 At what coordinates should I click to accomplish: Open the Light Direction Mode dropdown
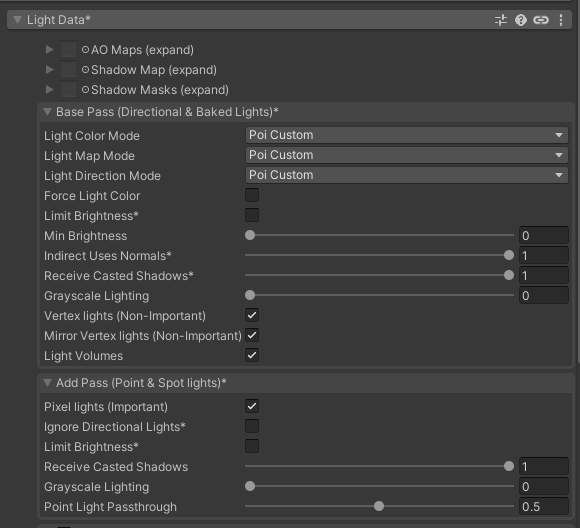point(407,175)
